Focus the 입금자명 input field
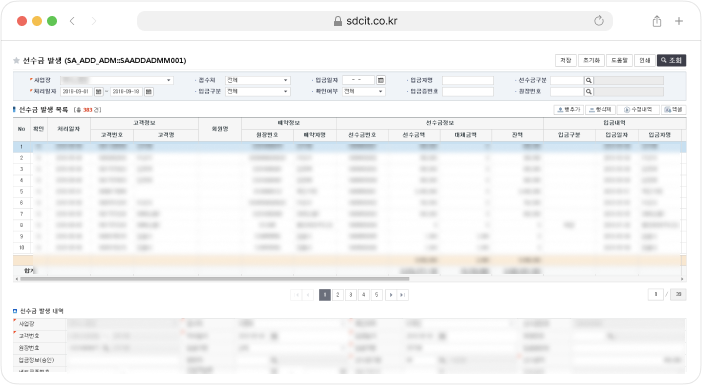This screenshot has width=702, height=385. pos(468,80)
